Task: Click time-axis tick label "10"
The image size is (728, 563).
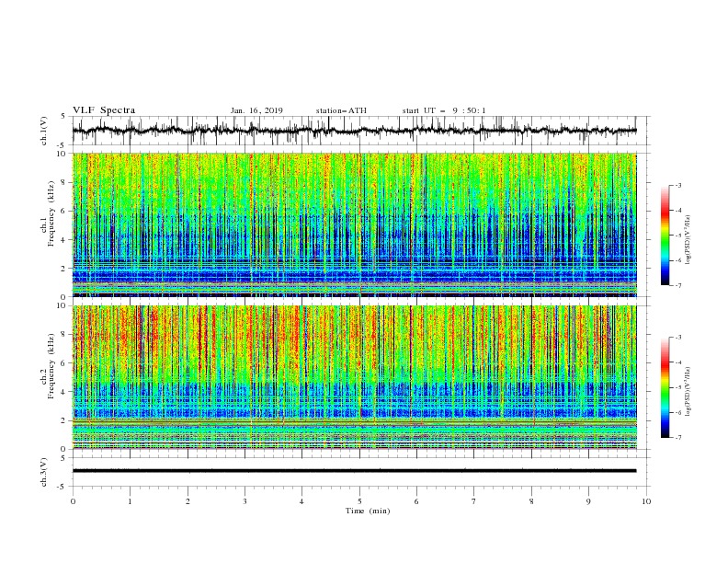Action: coord(646,501)
